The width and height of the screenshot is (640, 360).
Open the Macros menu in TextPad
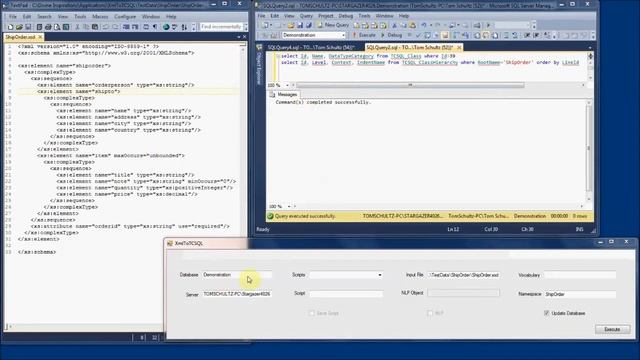(x=100, y=17)
